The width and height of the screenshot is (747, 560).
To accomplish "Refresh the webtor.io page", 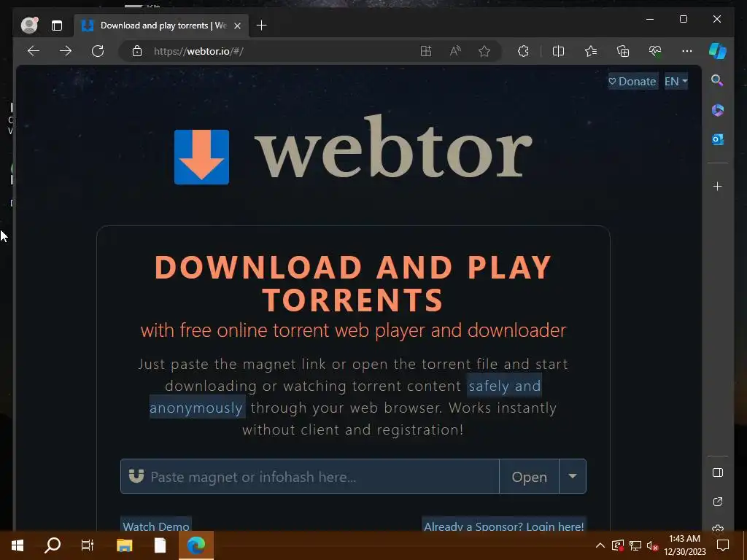I will pyautogui.click(x=98, y=51).
